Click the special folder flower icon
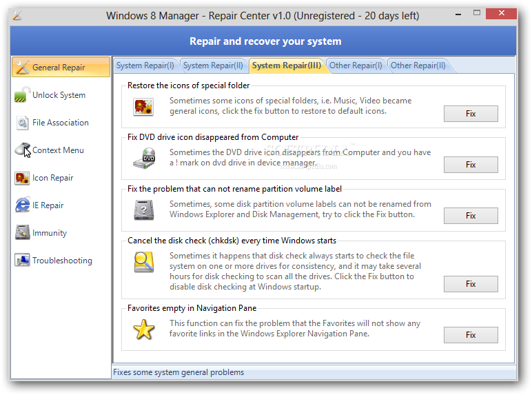532x395 pixels. (x=143, y=107)
